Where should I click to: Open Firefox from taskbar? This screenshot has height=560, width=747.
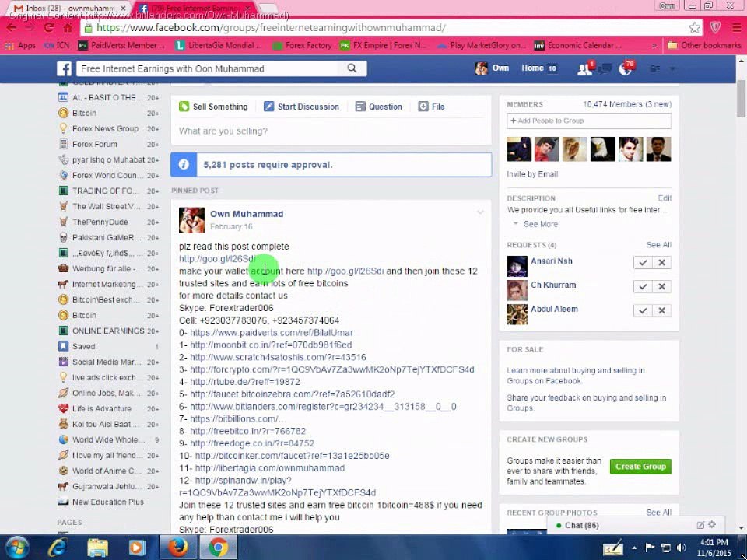[x=177, y=548]
